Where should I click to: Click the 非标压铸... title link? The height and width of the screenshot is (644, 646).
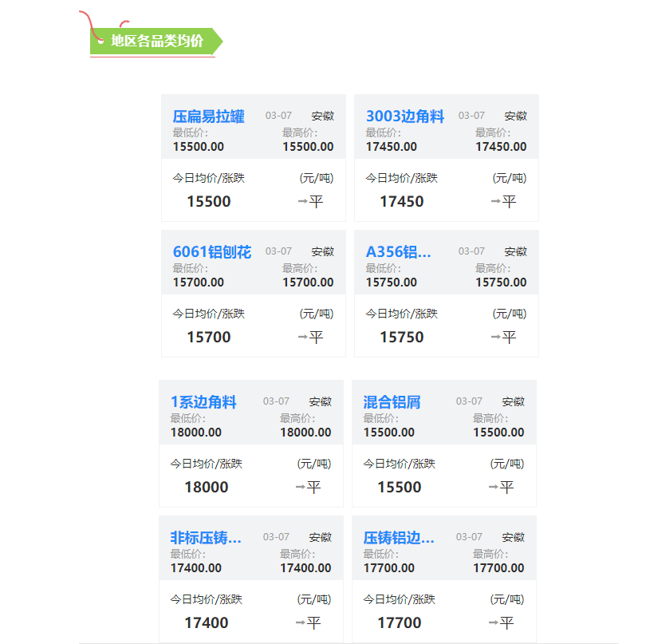(206, 538)
